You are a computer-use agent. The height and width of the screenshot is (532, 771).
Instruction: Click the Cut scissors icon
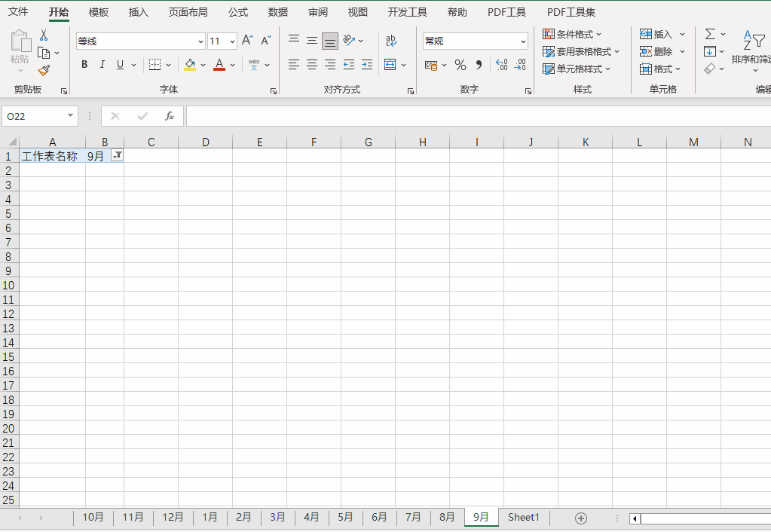[44, 35]
